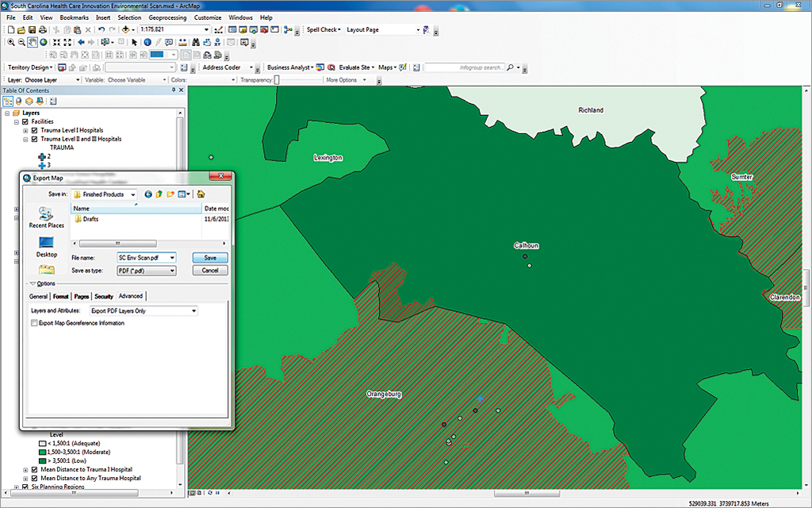The image size is (812, 508).
Task: Click the Zoom In magnifier tool
Action: pyautogui.click(x=10, y=42)
